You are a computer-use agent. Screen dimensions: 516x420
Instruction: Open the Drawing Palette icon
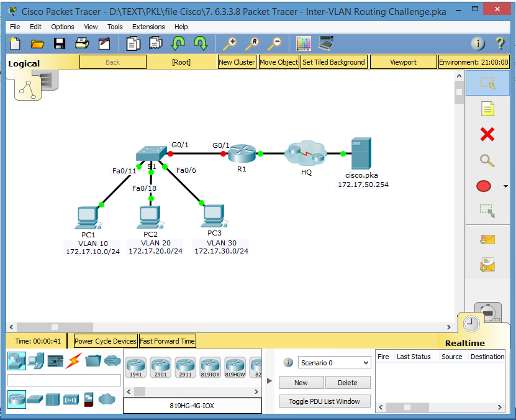click(x=304, y=43)
